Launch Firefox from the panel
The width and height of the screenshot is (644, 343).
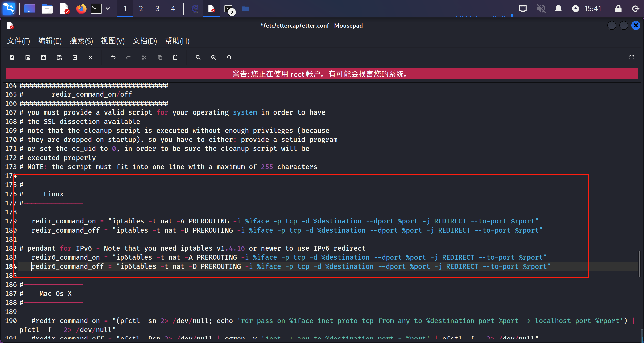[81, 9]
